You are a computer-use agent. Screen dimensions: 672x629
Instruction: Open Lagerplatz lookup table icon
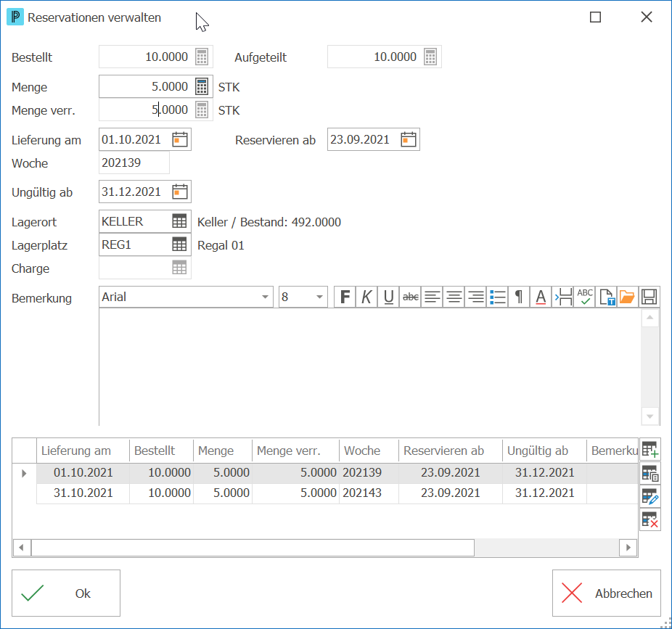coord(179,244)
